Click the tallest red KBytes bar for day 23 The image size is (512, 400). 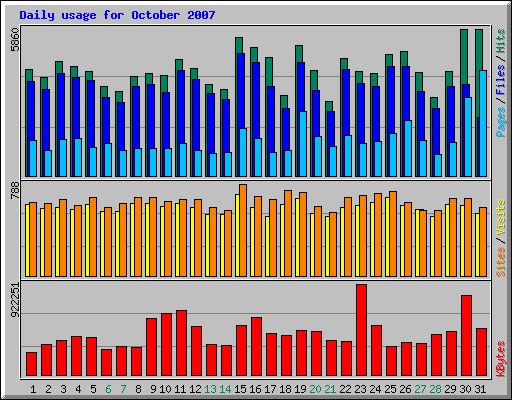click(362, 330)
